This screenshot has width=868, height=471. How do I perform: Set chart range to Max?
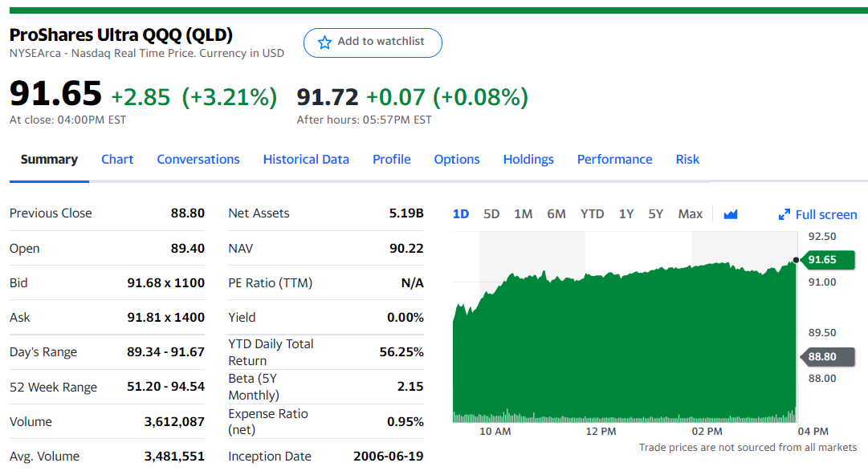click(x=691, y=214)
